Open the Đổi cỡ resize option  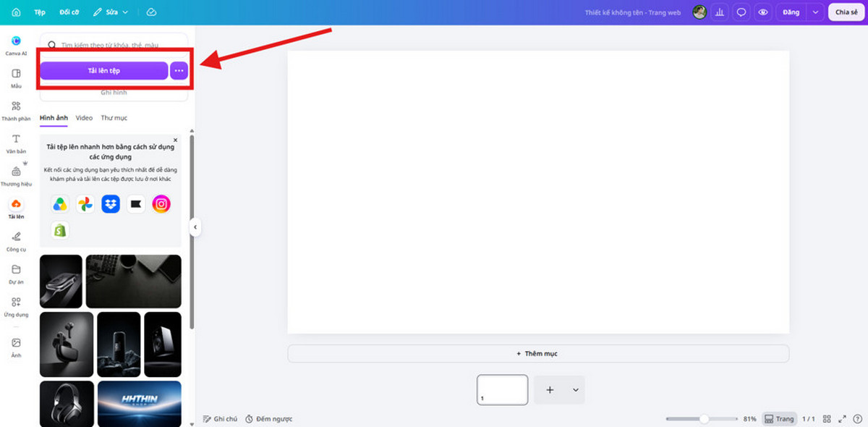(x=69, y=12)
